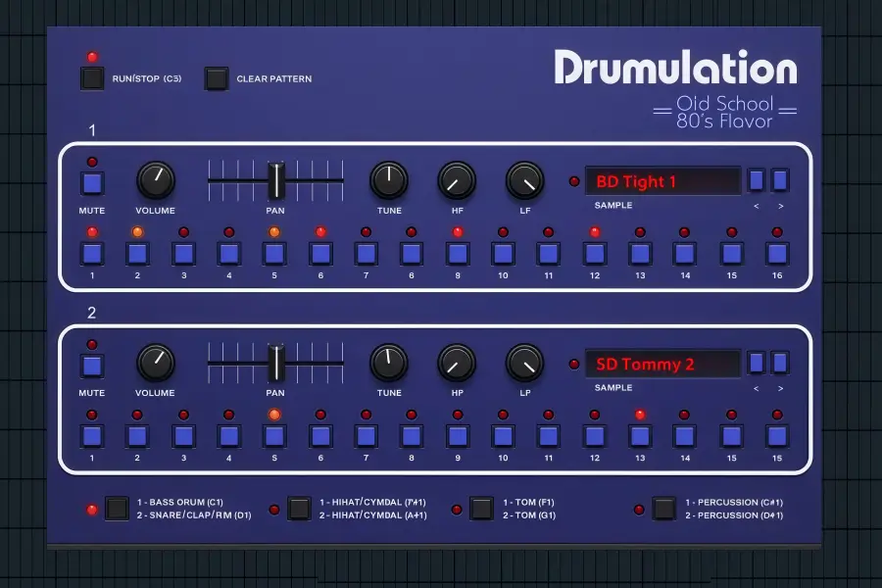Image resolution: width=882 pixels, height=588 pixels.
Task: Select previous sample for SD Tommy 2
Action: [757, 363]
